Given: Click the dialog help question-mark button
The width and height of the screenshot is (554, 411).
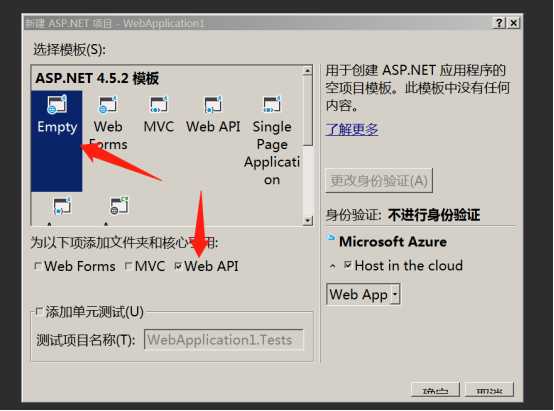Looking at the screenshot, I should [x=499, y=23].
